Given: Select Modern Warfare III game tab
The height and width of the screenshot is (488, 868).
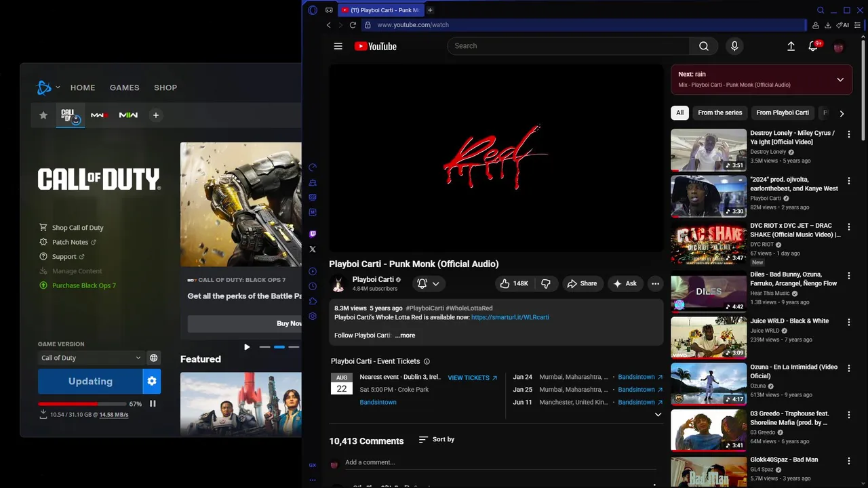Looking at the screenshot, I should tap(100, 115).
